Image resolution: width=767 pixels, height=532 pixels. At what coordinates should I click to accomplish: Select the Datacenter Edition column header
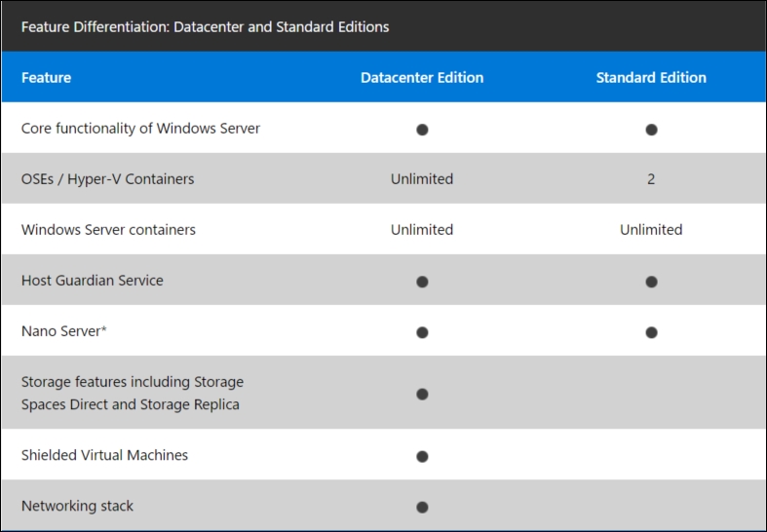click(422, 78)
